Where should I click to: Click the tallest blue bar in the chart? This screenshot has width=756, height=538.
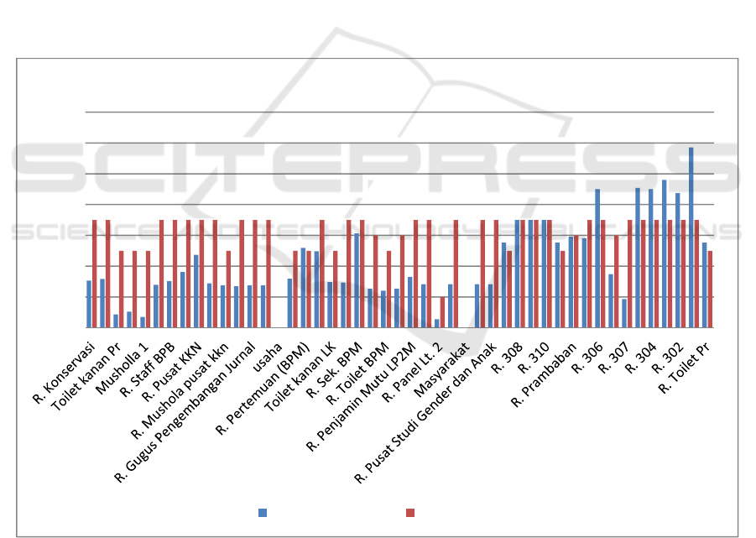click(691, 237)
